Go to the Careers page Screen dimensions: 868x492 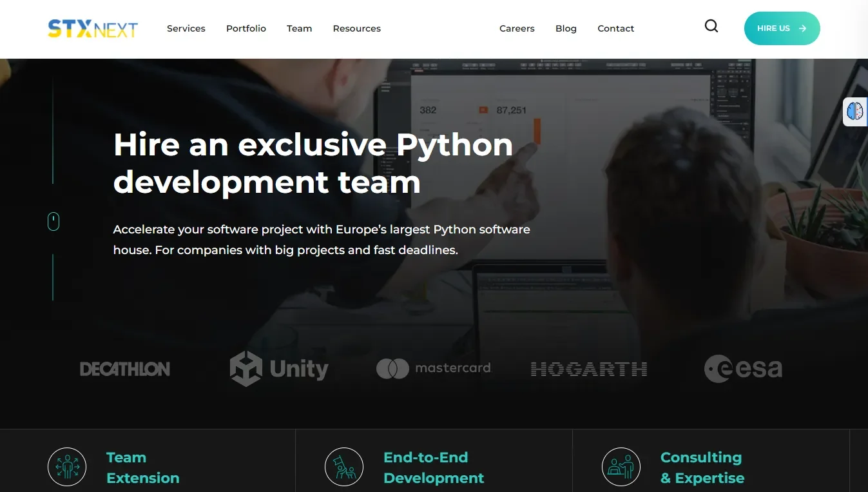[517, 28]
